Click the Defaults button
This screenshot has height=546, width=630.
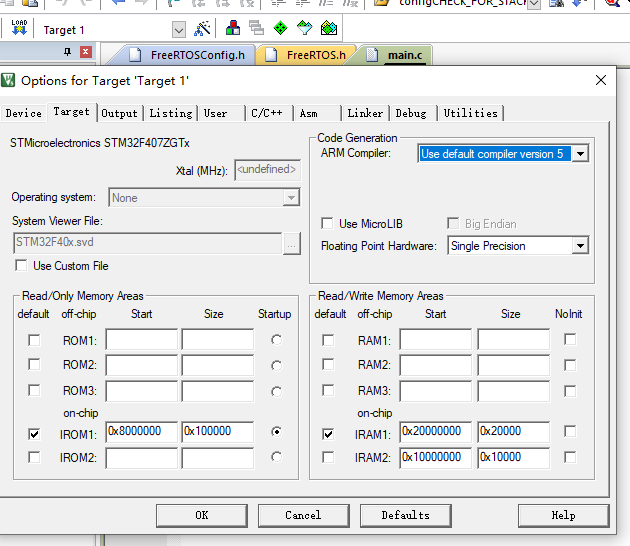point(405,515)
